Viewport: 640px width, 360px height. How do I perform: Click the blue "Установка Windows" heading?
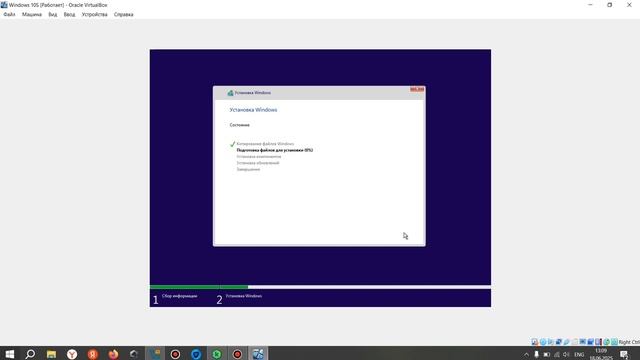click(253, 110)
